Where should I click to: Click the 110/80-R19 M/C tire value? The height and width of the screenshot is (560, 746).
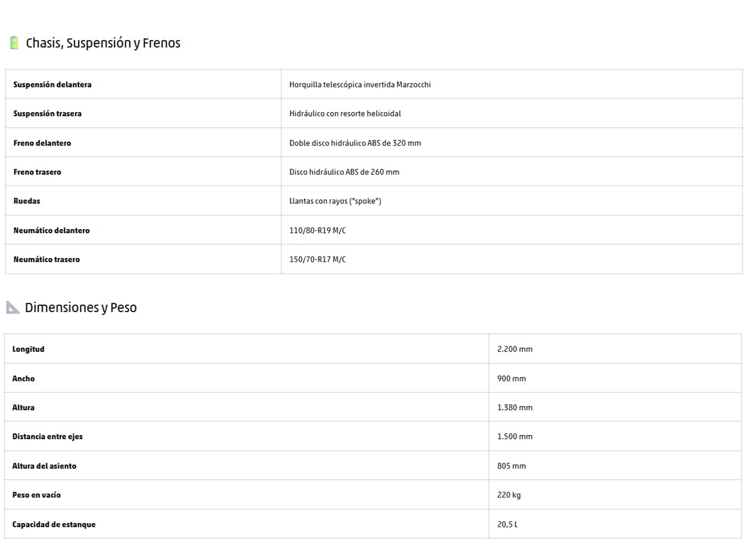click(x=318, y=230)
